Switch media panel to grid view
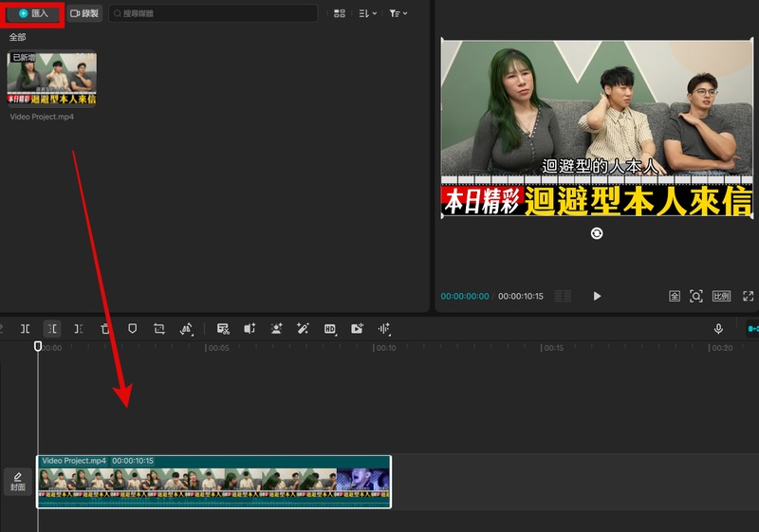Screen dimensions: 759x532 340,13
